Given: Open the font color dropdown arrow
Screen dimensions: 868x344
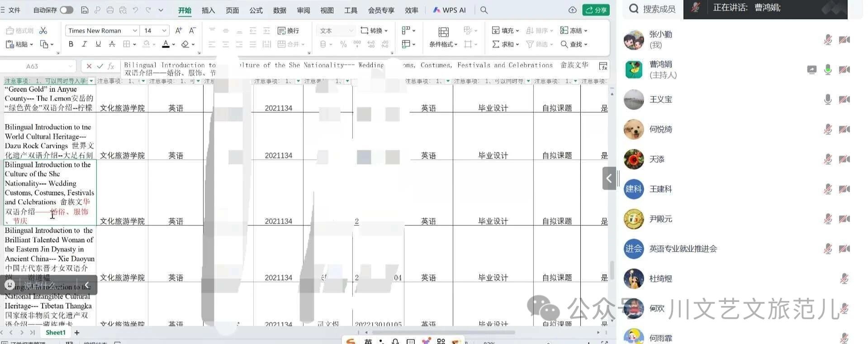Looking at the screenshot, I should tap(174, 44).
